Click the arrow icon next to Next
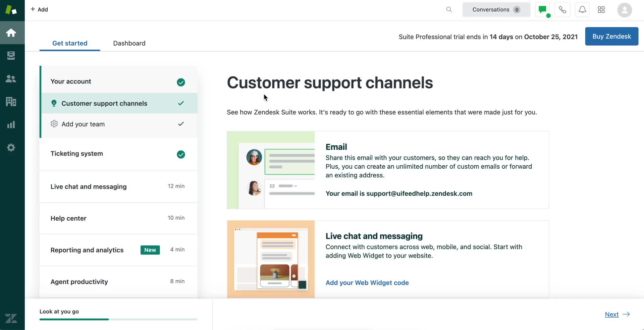 626,314
